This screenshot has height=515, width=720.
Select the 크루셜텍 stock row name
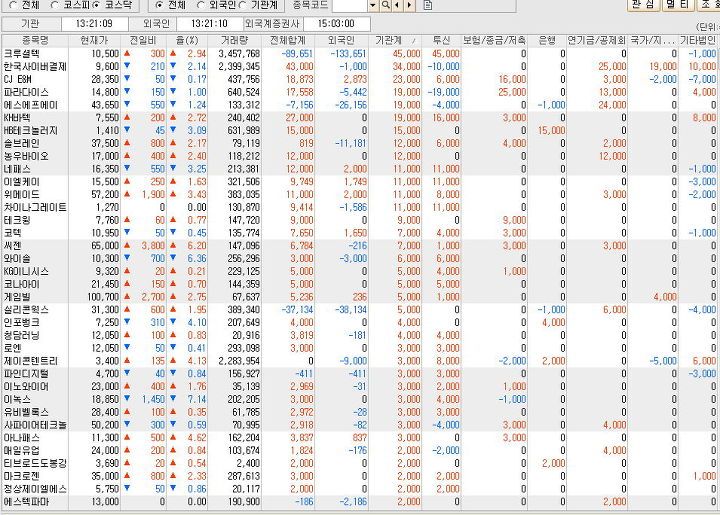[22, 54]
